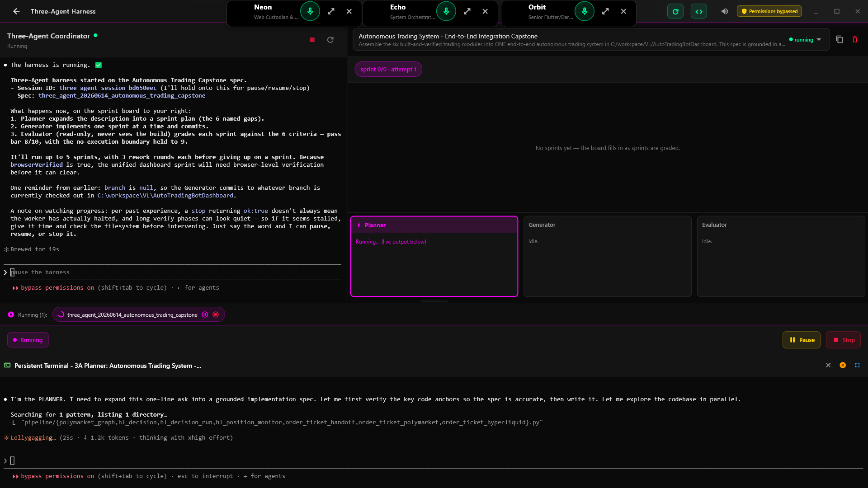
Task: Close the Echo agent tab
Action: pyautogui.click(x=485, y=11)
